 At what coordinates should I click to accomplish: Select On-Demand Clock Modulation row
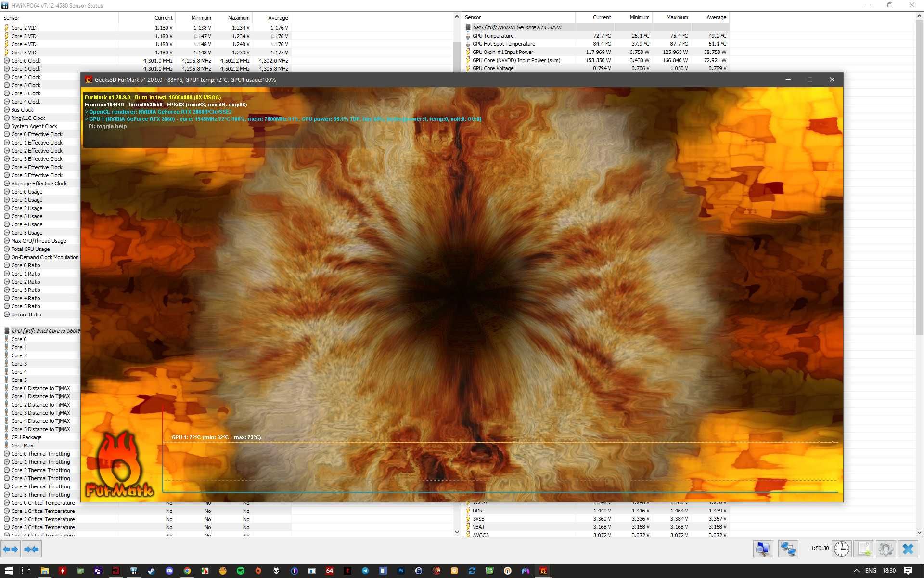tap(41, 257)
